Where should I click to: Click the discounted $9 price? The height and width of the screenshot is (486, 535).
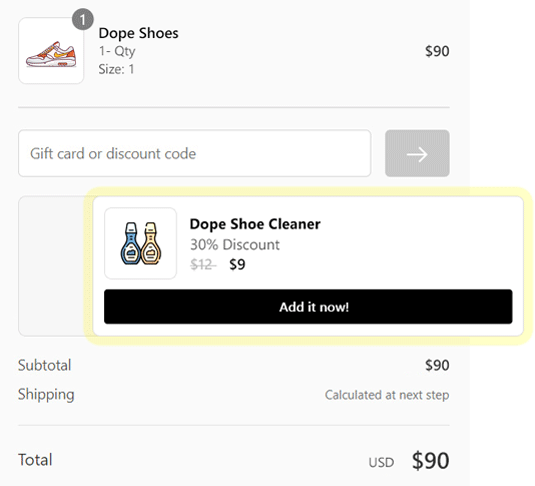click(237, 265)
